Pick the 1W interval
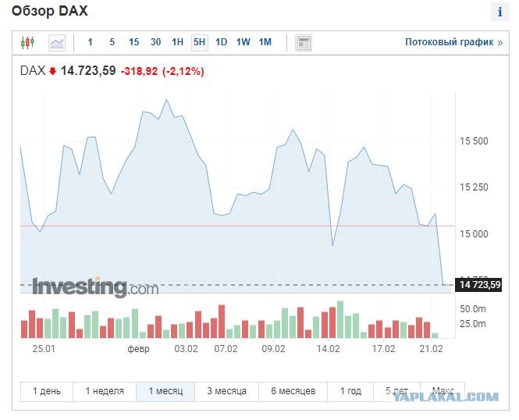 pyautogui.click(x=244, y=42)
